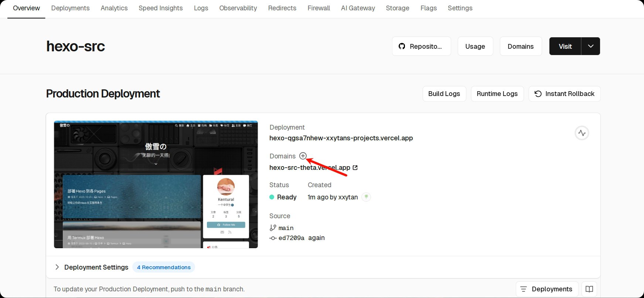Open the 4 Recommendations badge
644x298 pixels.
(164, 267)
